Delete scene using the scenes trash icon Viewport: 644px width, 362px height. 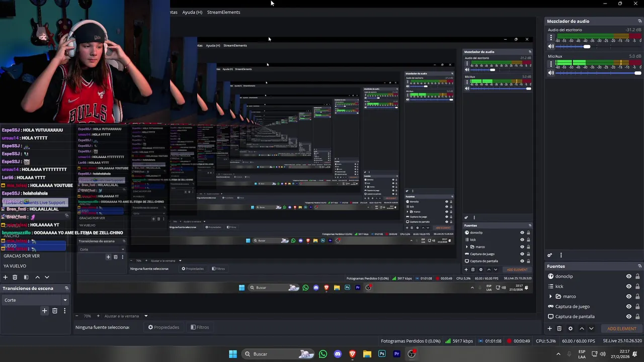click(x=15, y=277)
